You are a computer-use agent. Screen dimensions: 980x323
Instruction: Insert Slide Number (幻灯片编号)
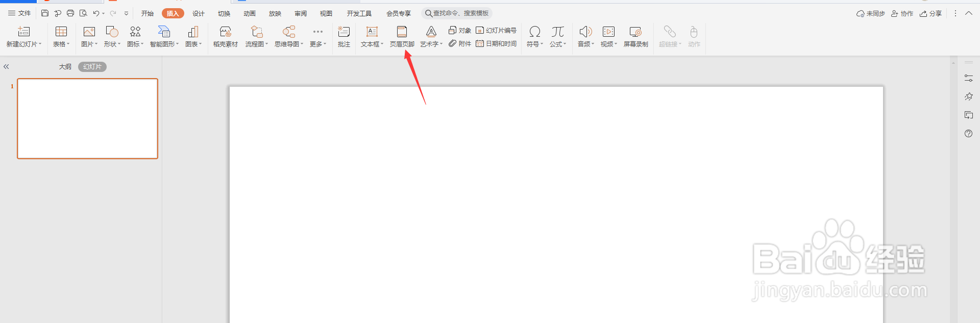(x=496, y=31)
